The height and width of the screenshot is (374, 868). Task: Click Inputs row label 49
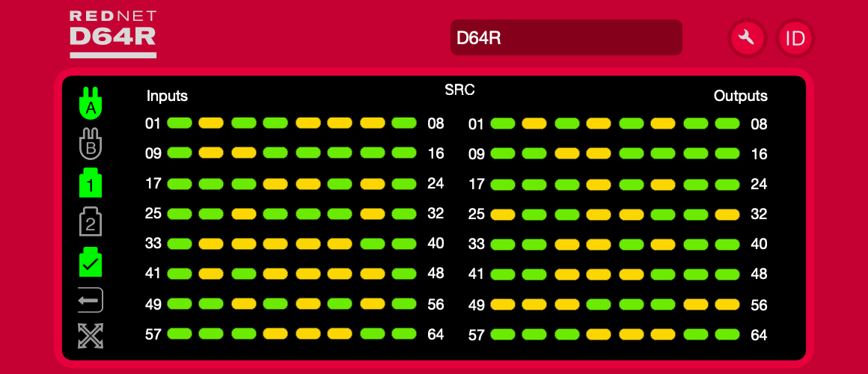point(153,304)
